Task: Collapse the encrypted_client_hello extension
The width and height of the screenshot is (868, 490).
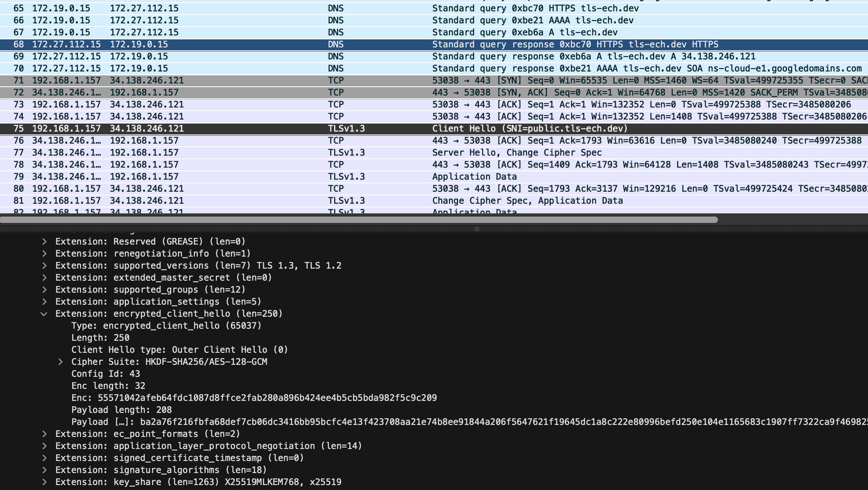Action: pos(44,313)
